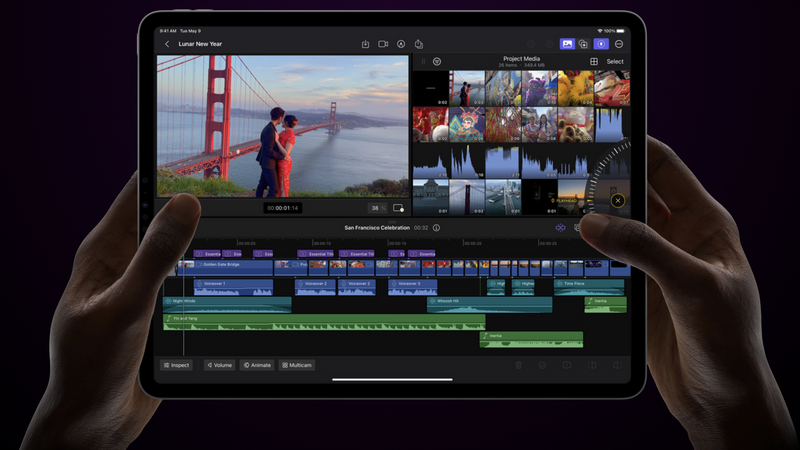Toggle the highlighted jog wheel button

[x=601, y=44]
